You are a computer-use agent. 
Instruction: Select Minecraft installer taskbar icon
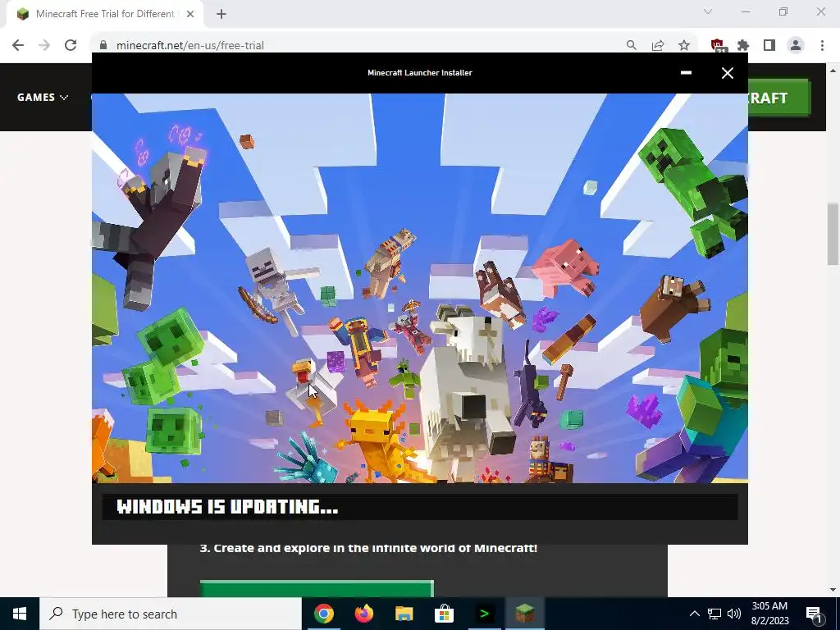point(524,614)
